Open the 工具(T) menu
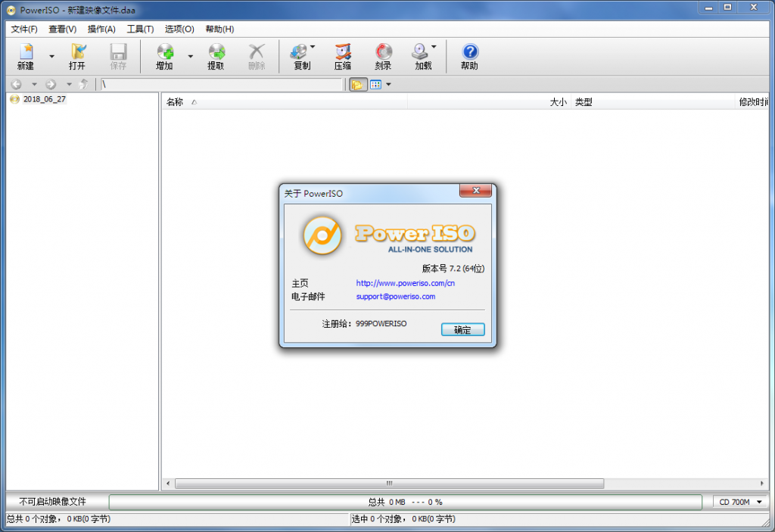775x532 pixels. [x=139, y=29]
